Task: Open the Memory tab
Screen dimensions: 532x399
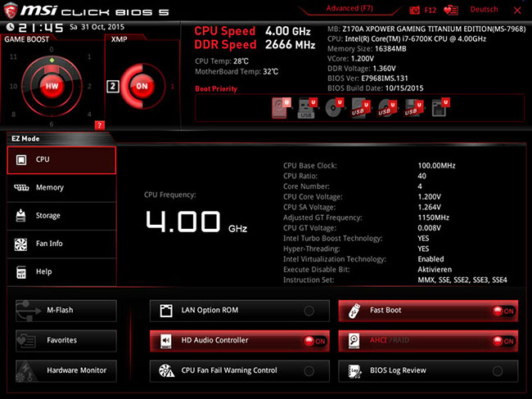Action: click(61, 188)
